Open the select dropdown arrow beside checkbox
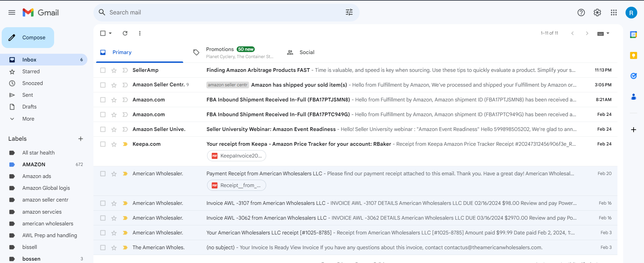This screenshot has width=644, height=263. pyautogui.click(x=110, y=33)
